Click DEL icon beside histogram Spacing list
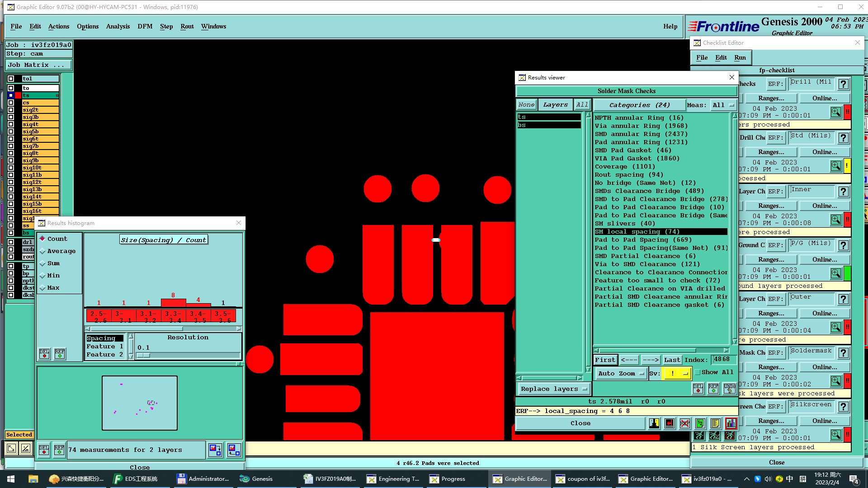868x488 pixels. pyautogui.click(x=44, y=354)
